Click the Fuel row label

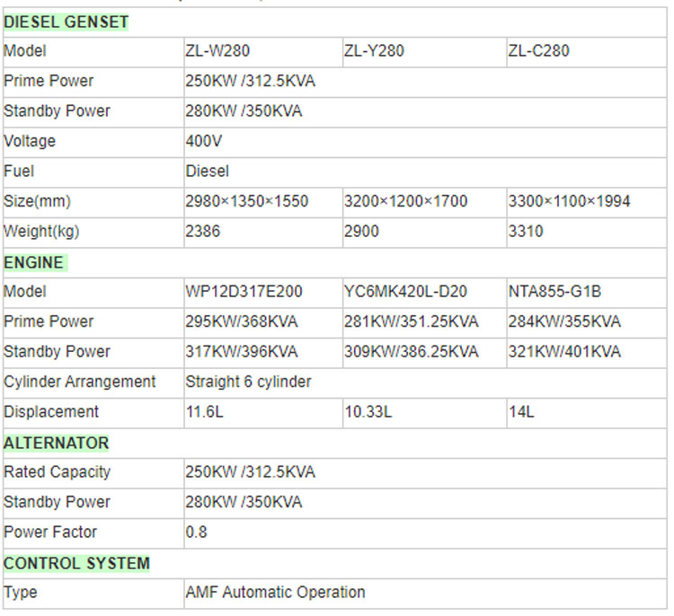(x=19, y=172)
